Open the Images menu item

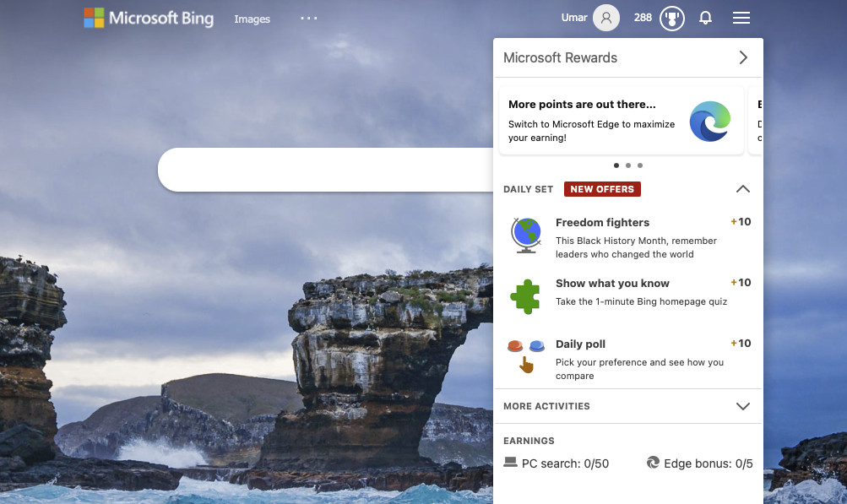click(252, 19)
